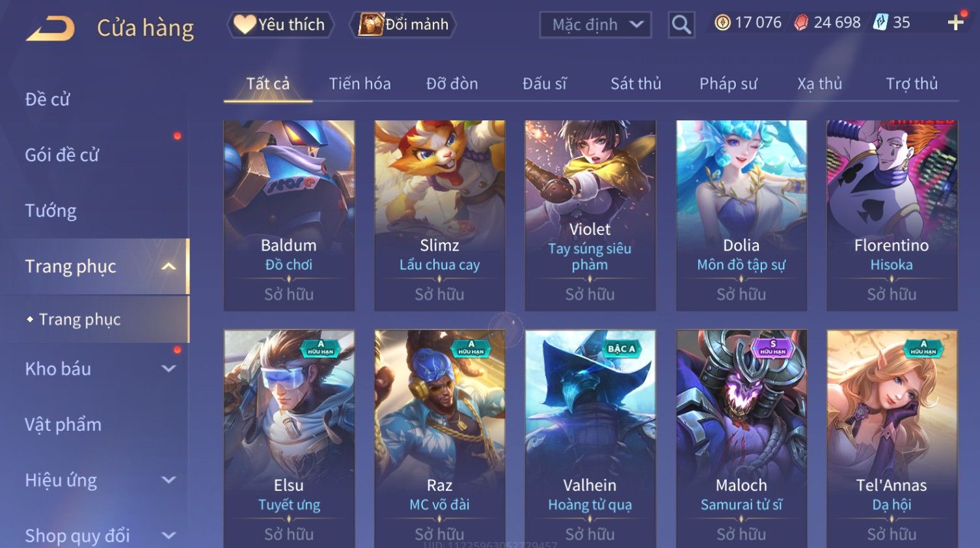Click the golden back arrow icon
Screen dimensions: 980x548
pos(51,28)
